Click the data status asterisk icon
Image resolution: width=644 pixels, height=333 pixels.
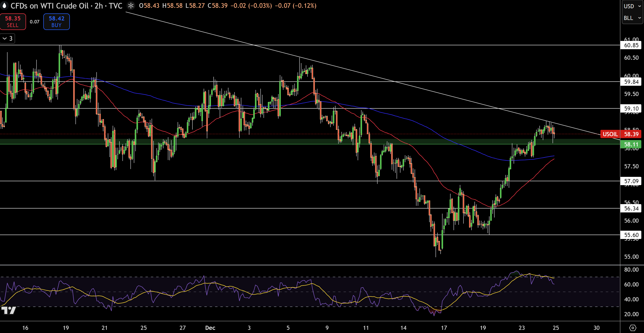click(130, 6)
